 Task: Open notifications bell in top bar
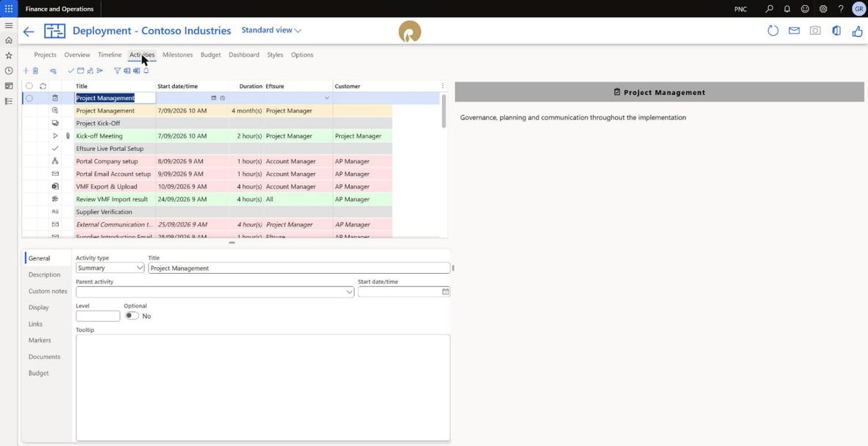pos(786,9)
